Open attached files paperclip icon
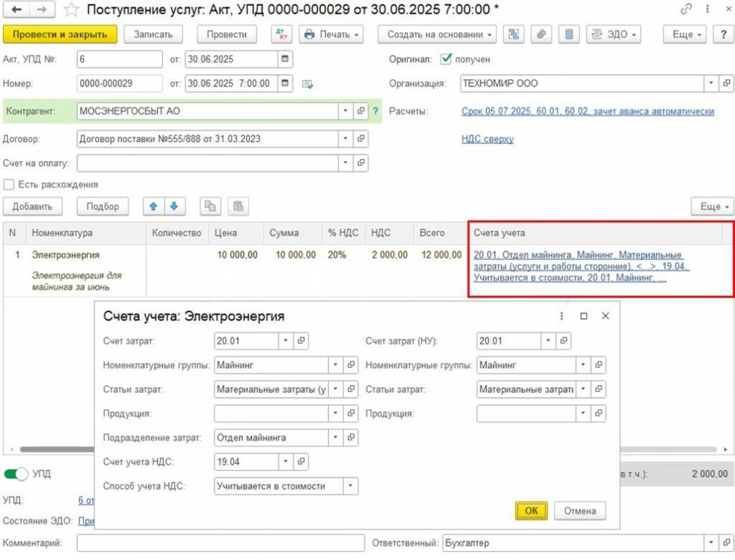Screen dimensions: 735x560 (x=541, y=34)
